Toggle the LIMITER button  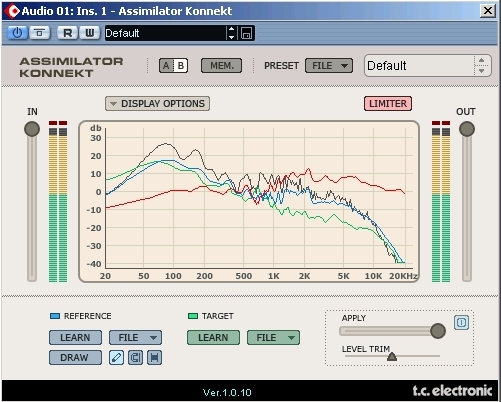pos(388,103)
